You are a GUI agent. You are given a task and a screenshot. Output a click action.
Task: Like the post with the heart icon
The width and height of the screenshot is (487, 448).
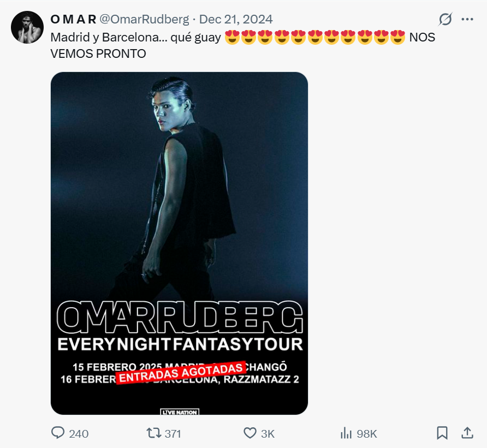coord(250,433)
